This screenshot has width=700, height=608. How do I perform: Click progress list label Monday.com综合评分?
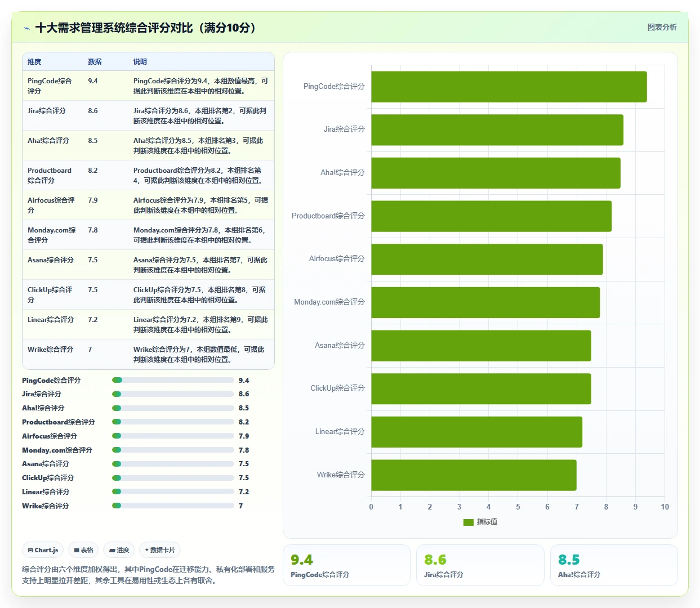pos(57,450)
